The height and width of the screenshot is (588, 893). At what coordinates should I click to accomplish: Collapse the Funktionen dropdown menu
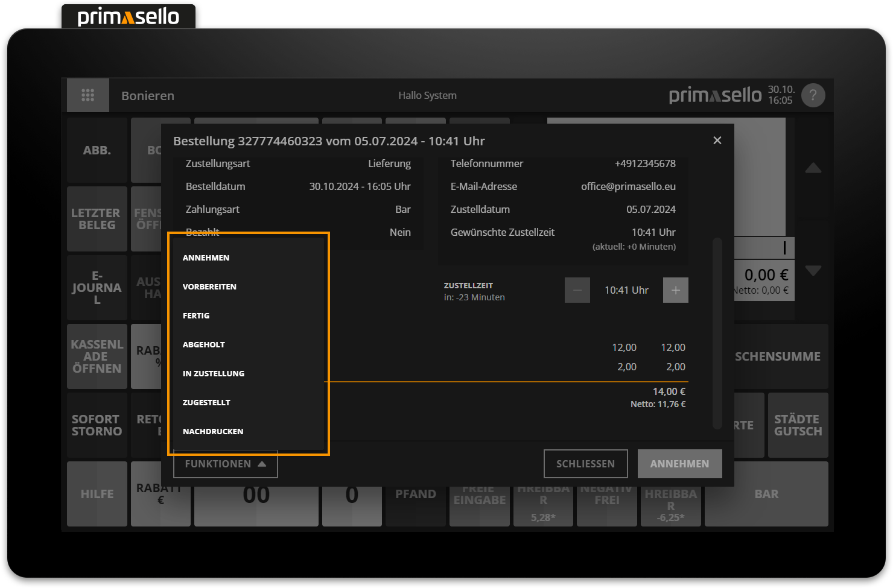tap(225, 464)
